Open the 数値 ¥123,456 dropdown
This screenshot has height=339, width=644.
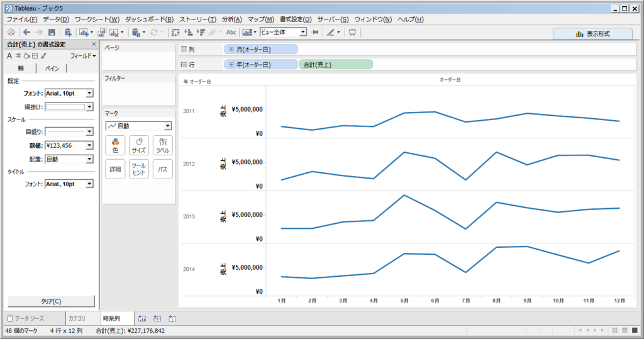click(69, 145)
